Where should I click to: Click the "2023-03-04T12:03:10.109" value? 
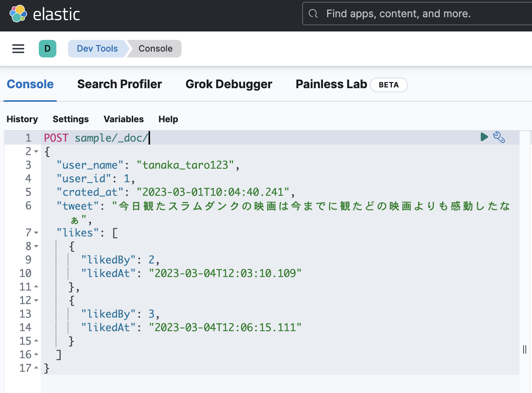[x=225, y=273]
